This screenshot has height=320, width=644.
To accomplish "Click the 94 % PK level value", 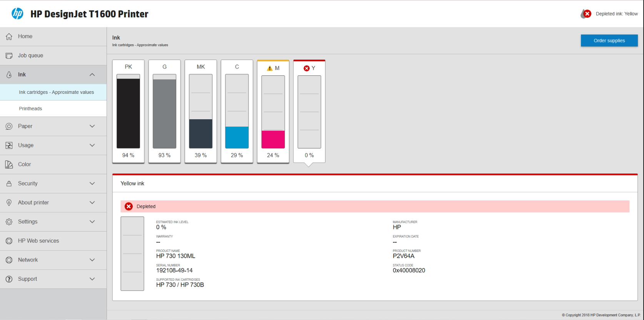I will (128, 155).
